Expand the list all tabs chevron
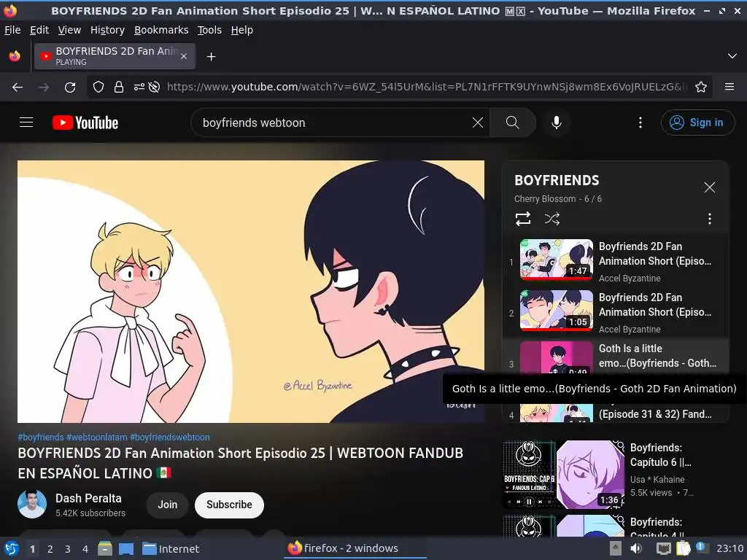This screenshot has height=560, width=747. pyautogui.click(x=732, y=56)
